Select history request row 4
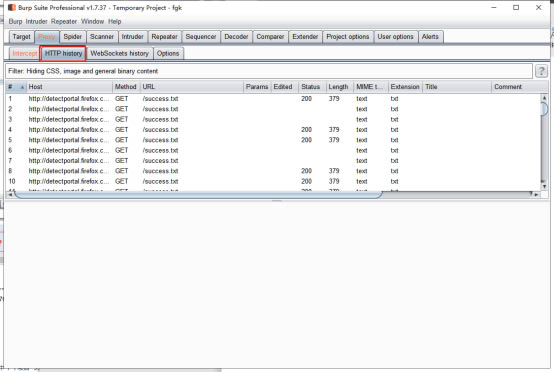This screenshot has width=554, height=372. [x=273, y=130]
